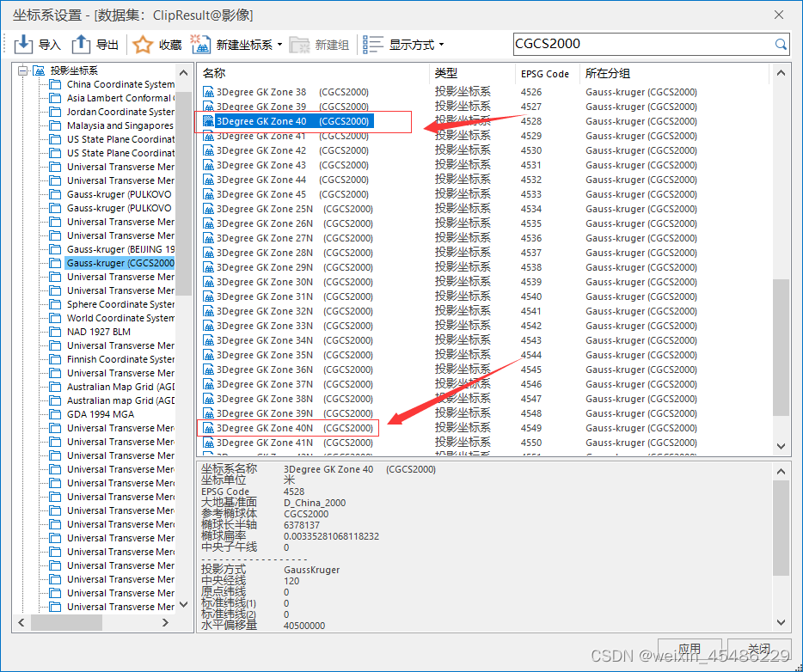Click the details panel scroll-up arrow
This screenshot has height=672, width=803.
click(x=781, y=472)
